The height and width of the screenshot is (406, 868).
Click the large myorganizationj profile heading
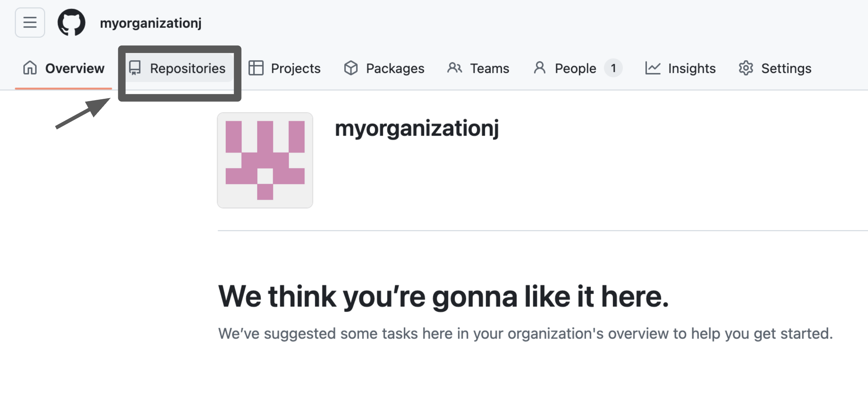[416, 128]
